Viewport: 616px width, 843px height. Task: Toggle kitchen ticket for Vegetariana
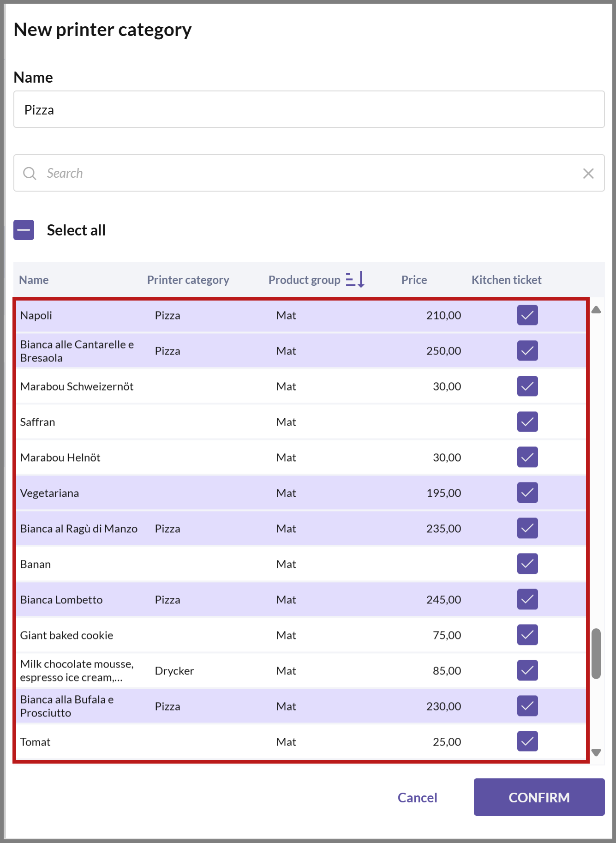pyautogui.click(x=527, y=493)
